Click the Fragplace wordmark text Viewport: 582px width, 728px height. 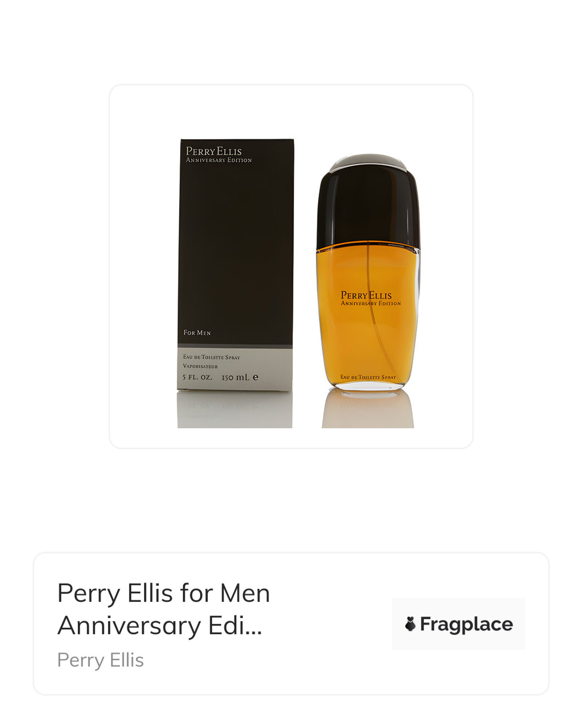click(466, 624)
